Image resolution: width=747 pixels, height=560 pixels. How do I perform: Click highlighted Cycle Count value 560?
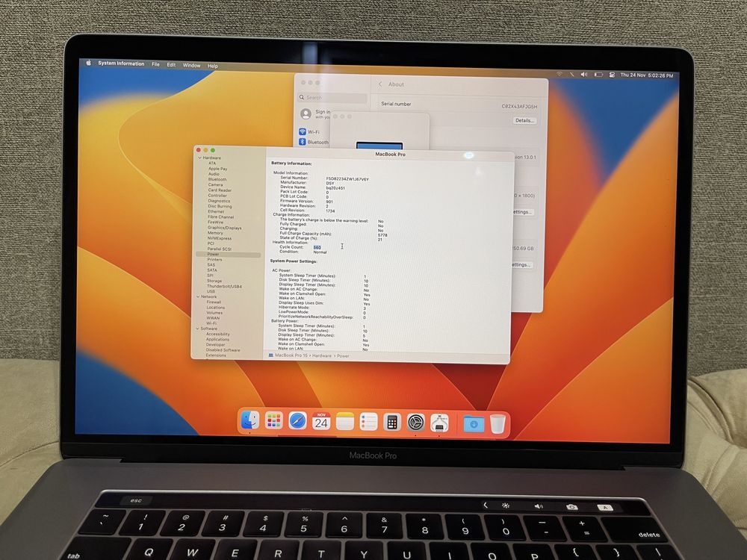click(317, 248)
